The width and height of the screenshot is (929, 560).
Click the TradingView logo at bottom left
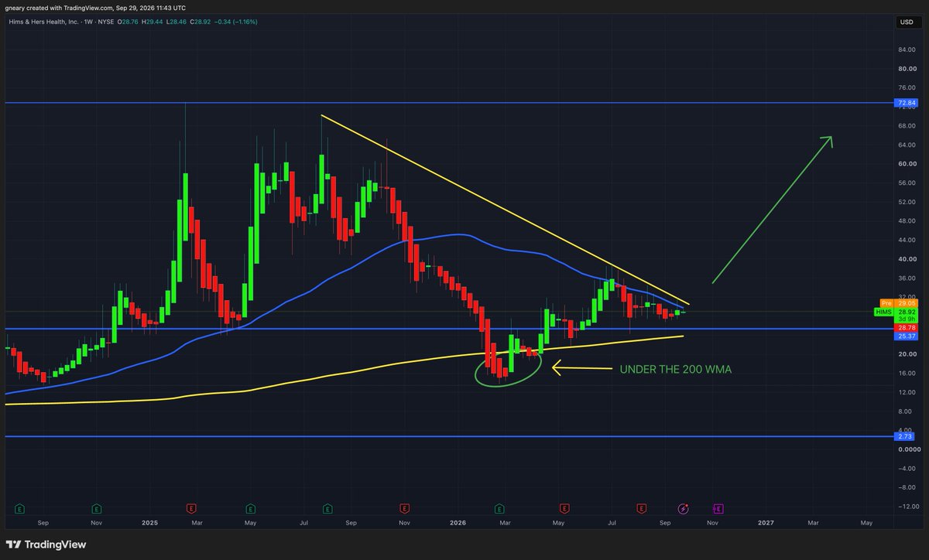(x=46, y=545)
